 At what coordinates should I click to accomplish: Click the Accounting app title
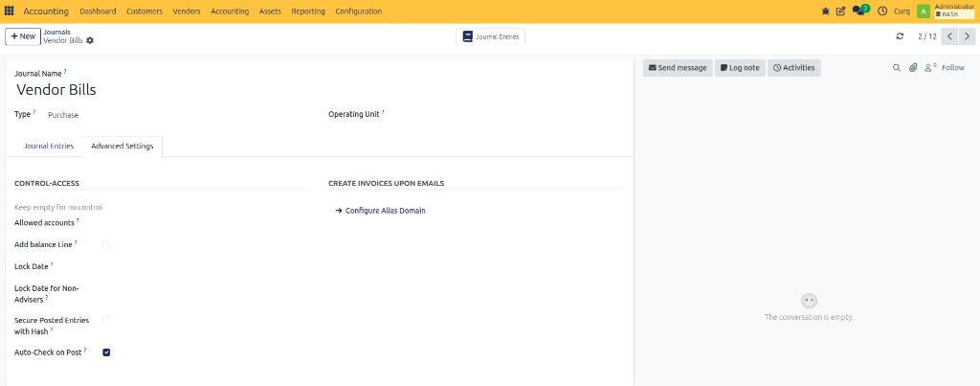46,11
